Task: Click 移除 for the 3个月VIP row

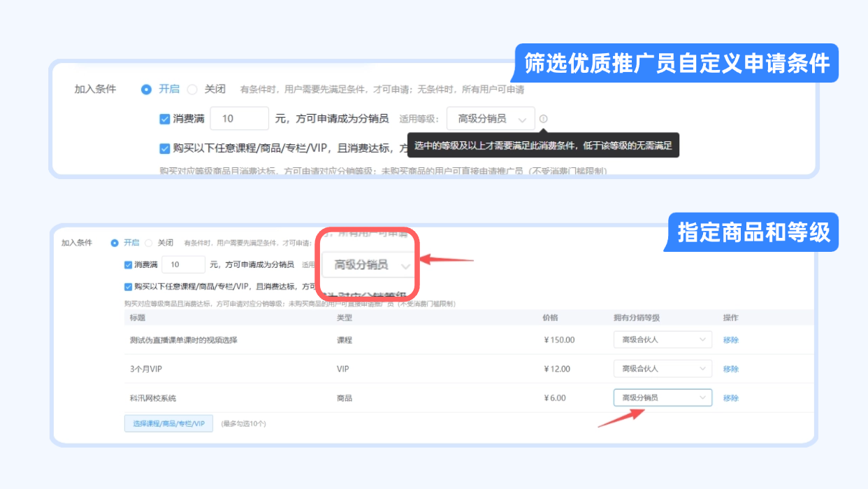Action: click(x=731, y=369)
